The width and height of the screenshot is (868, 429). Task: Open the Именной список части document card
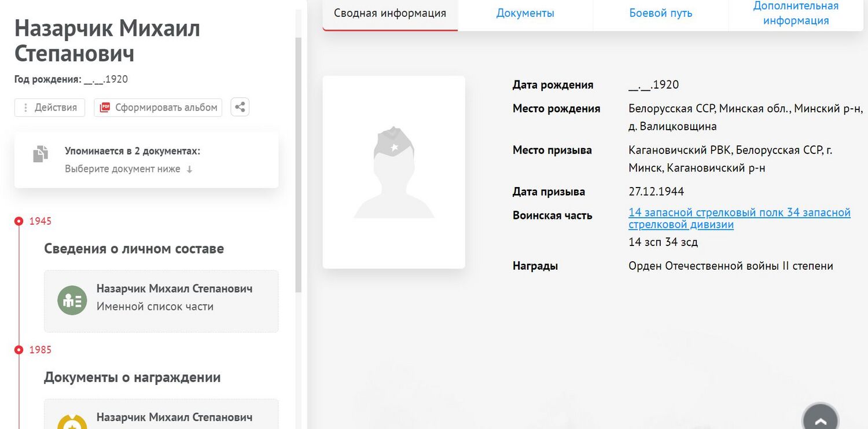coord(161,301)
